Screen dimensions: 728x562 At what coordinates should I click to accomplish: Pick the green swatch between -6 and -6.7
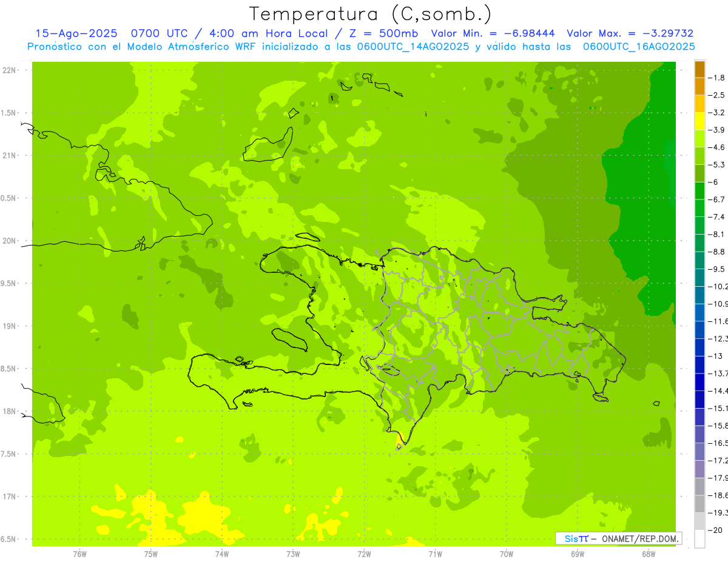699,190
